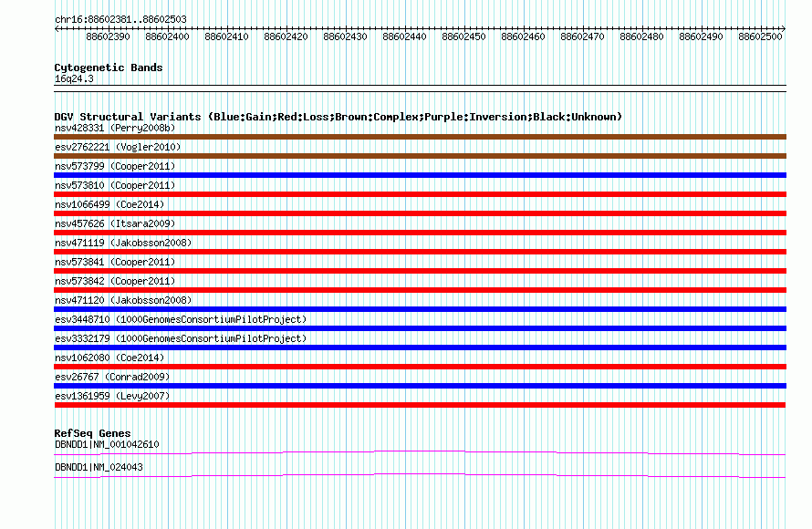Click the nsv471119 (Jakobsson2008) label
812x529 pixels.
coord(123,243)
